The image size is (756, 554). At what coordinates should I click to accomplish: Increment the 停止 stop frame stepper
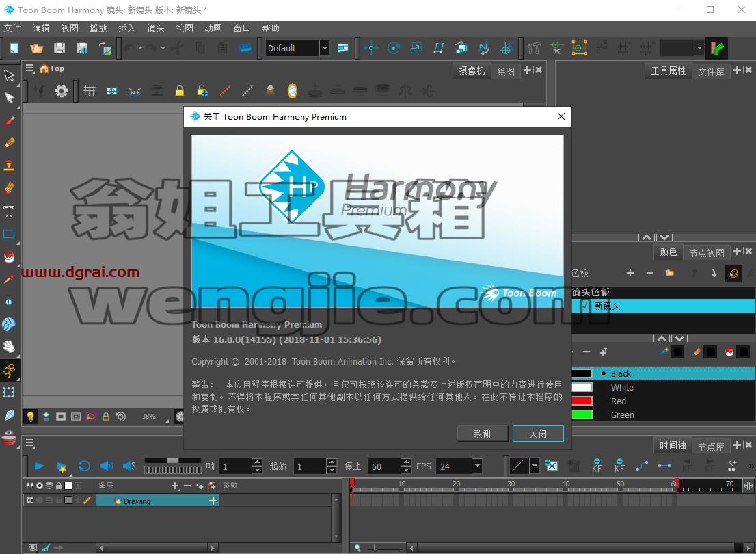(x=406, y=462)
